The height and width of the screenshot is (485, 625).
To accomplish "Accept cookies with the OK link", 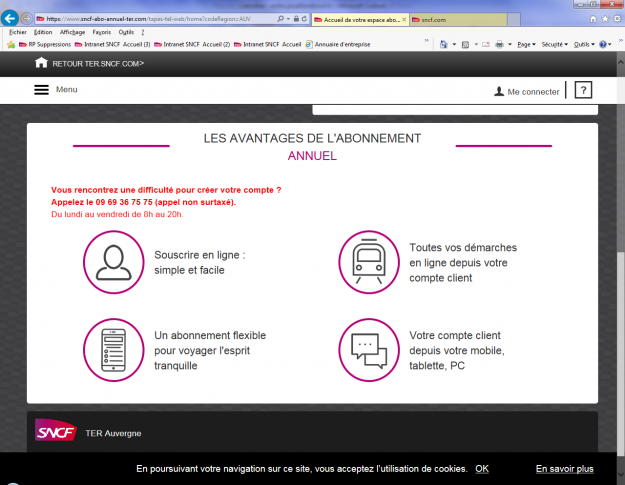I will tap(482, 469).
